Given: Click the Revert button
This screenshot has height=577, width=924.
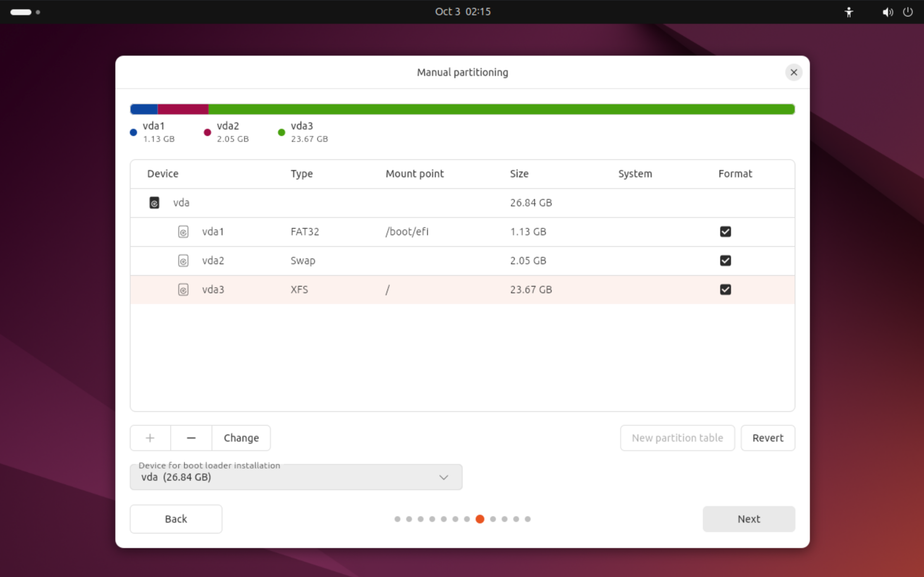Looking at the screenshot, I should coord(767,438).
